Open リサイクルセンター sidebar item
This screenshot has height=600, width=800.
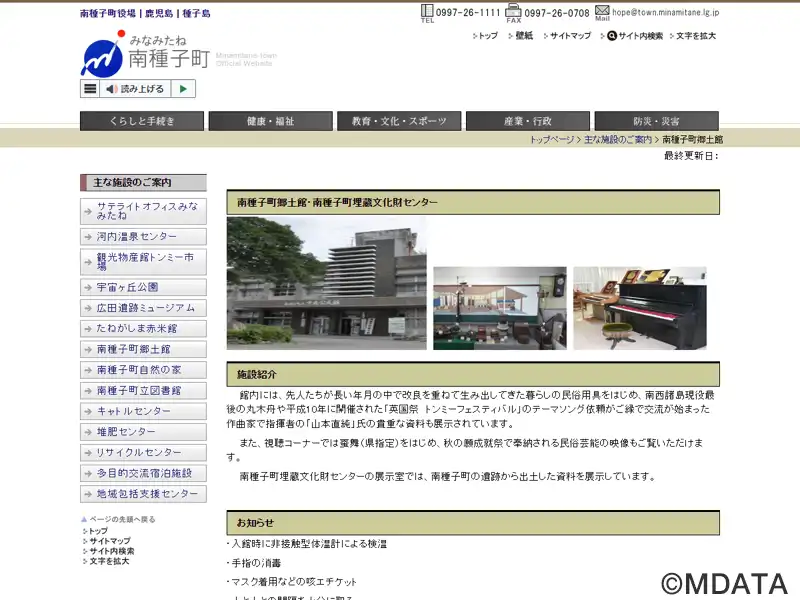(x=143, y=453)
